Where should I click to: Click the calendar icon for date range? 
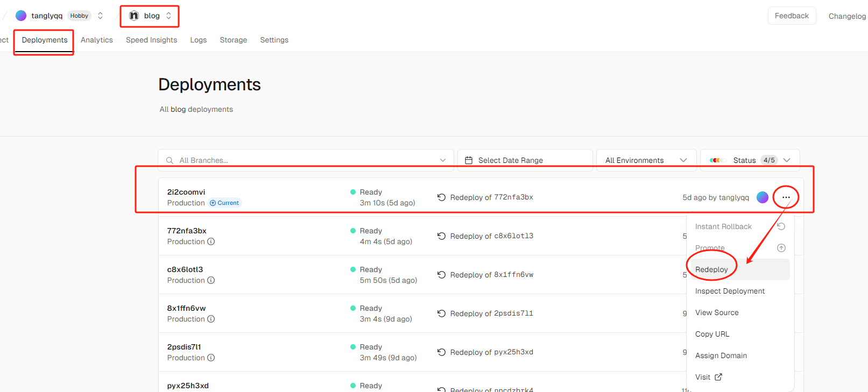pos(469,160)
